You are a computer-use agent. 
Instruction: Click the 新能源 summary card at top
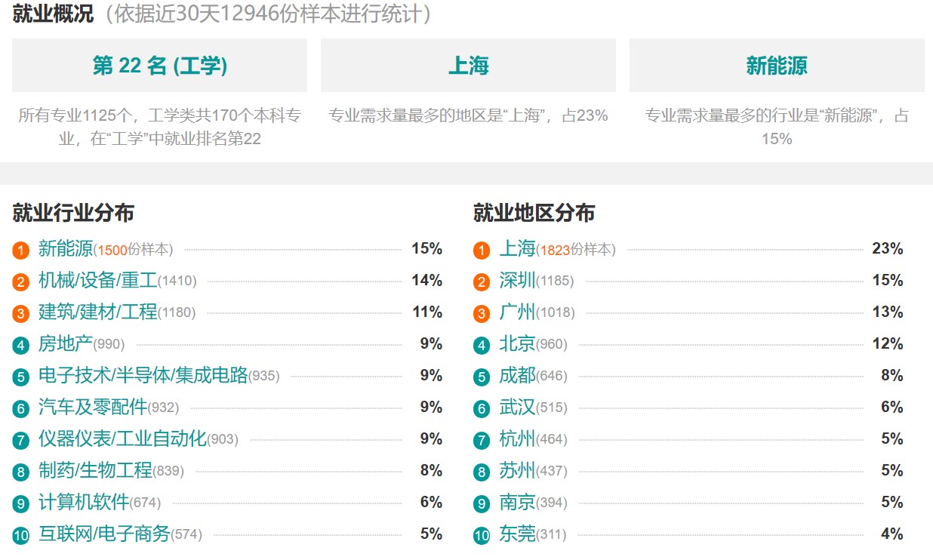point(777,66)
